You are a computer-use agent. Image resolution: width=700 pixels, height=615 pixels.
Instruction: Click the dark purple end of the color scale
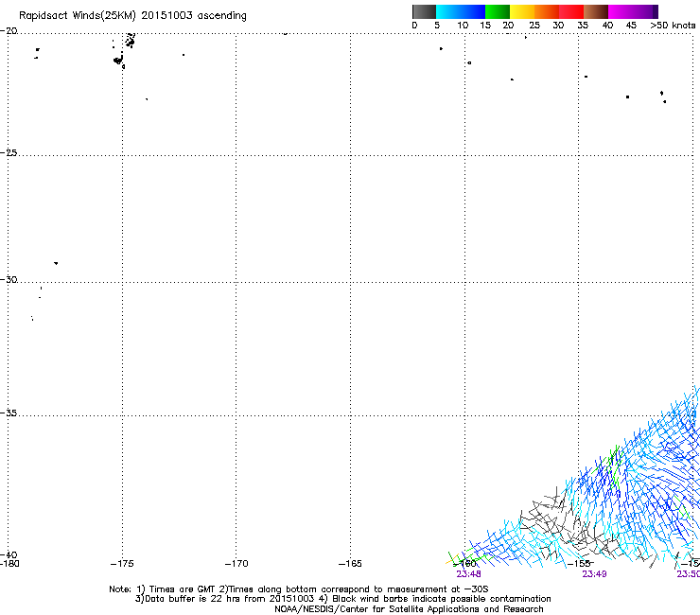click(x=655, y=11)
